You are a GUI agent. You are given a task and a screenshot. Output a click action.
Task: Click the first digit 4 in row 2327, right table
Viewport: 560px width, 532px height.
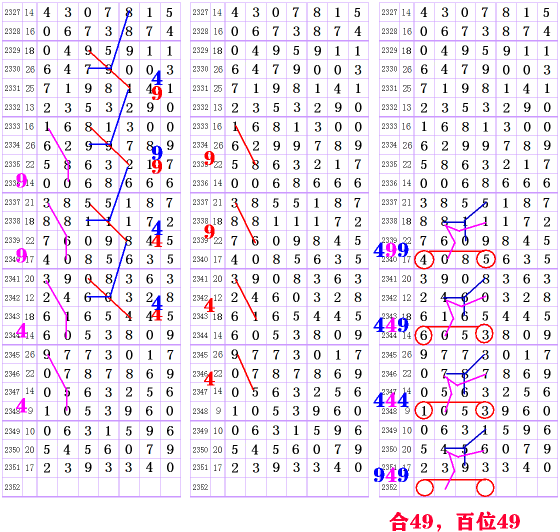(x=424, y=13)
